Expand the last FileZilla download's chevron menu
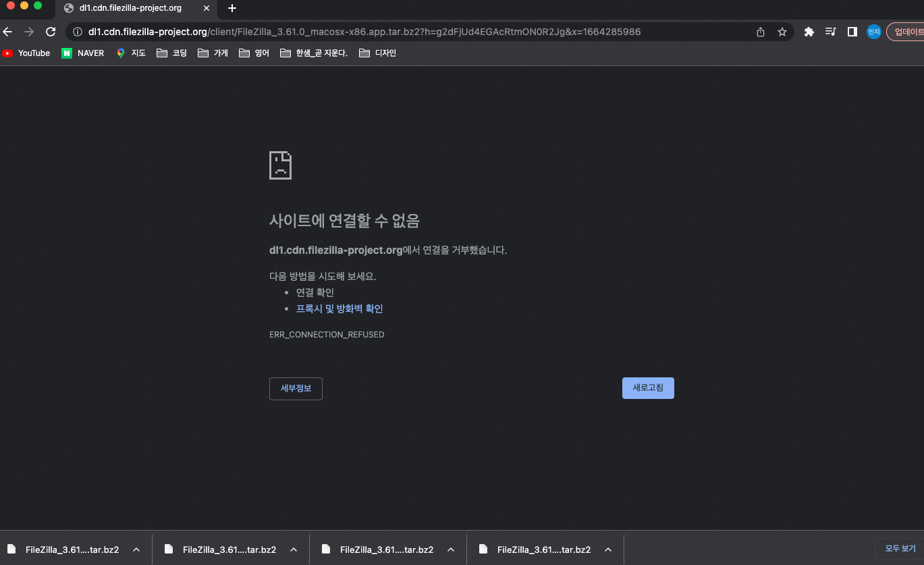The width and height of the screenshot is (924, 565). (608, 549)
